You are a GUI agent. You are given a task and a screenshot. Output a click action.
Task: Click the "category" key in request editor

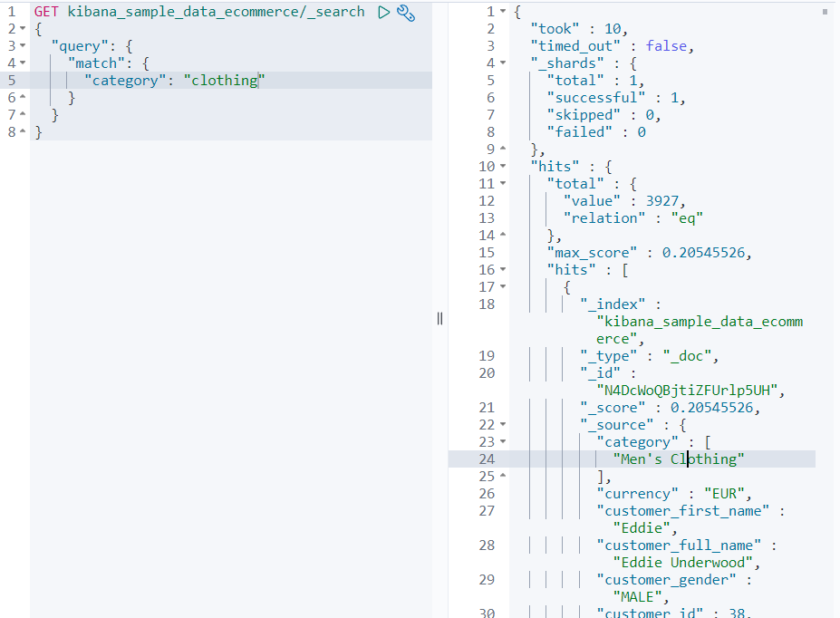point(125,81)
